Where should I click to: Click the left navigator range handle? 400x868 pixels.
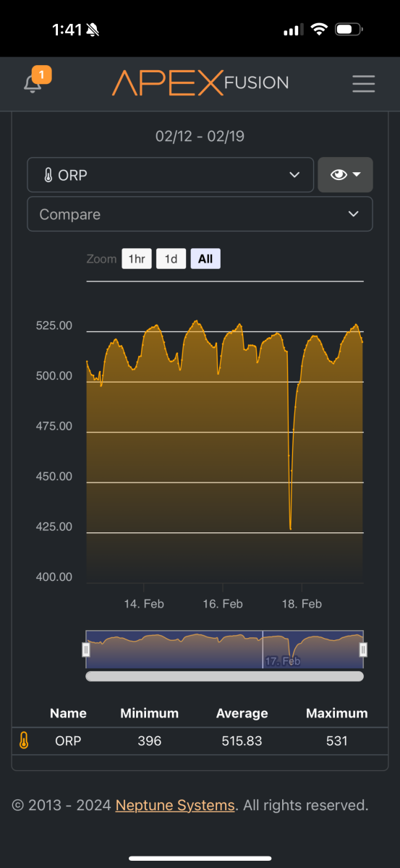(86, 650)
